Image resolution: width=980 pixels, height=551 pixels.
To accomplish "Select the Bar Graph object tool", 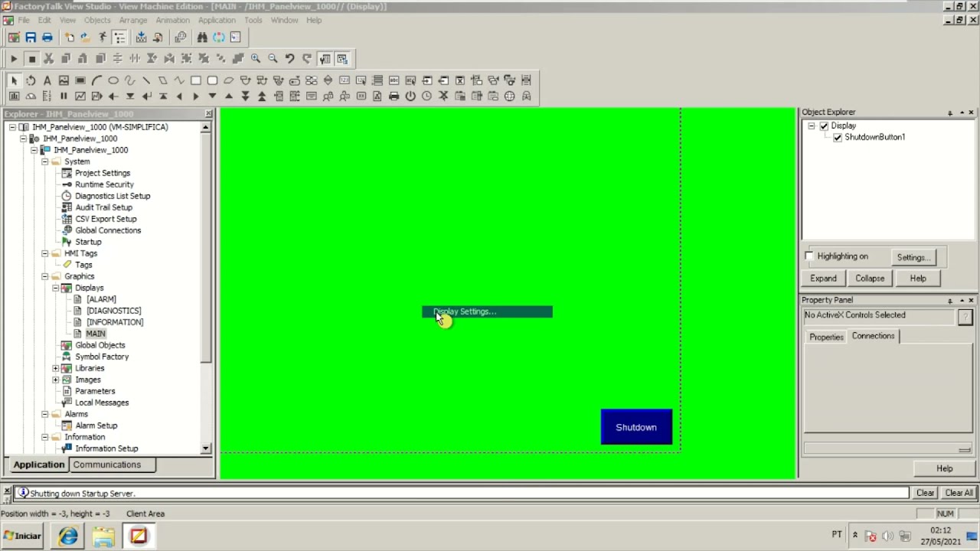I will (x=14, y=96).
